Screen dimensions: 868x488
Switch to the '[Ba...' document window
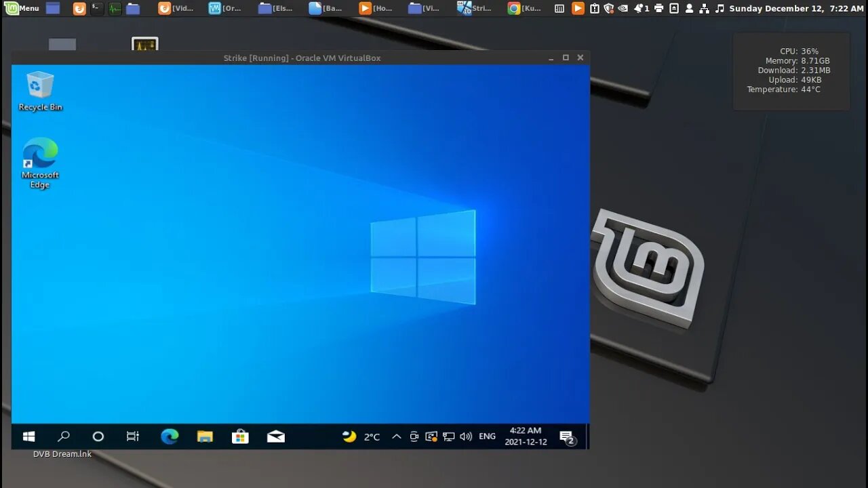pyautogui.click(x=326, y=9)
